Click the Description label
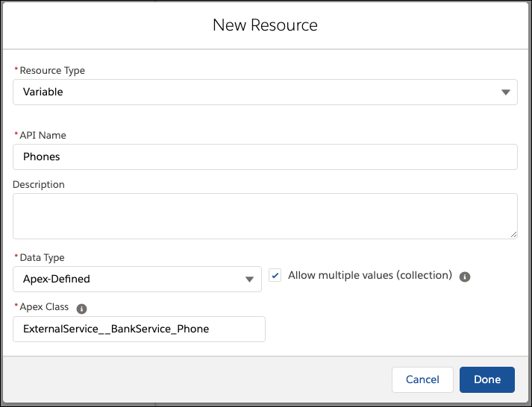532x407 pixels. click(39, 184)
